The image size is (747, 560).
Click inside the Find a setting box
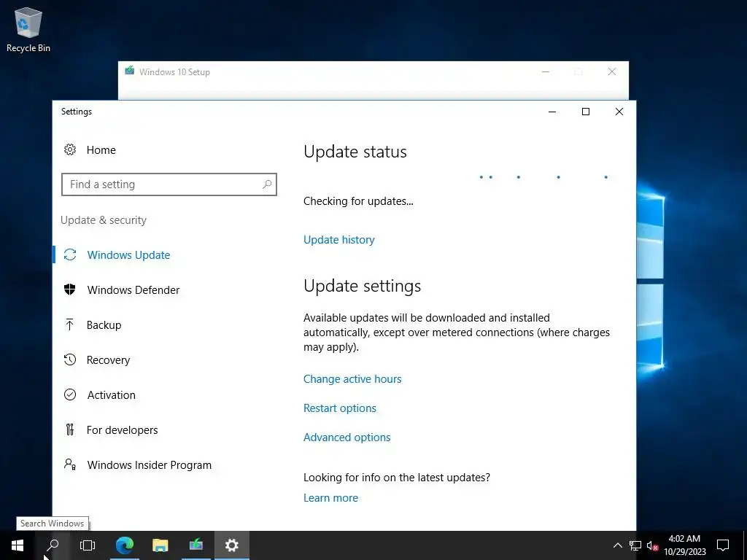pyautogui.click(x=169, y=184)
